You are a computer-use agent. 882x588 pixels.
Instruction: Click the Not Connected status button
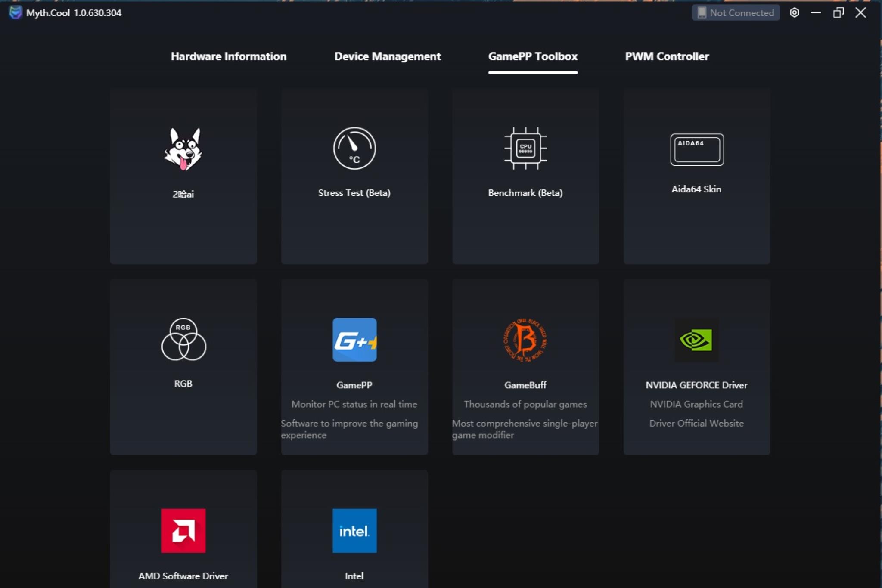tap(736, 13)
